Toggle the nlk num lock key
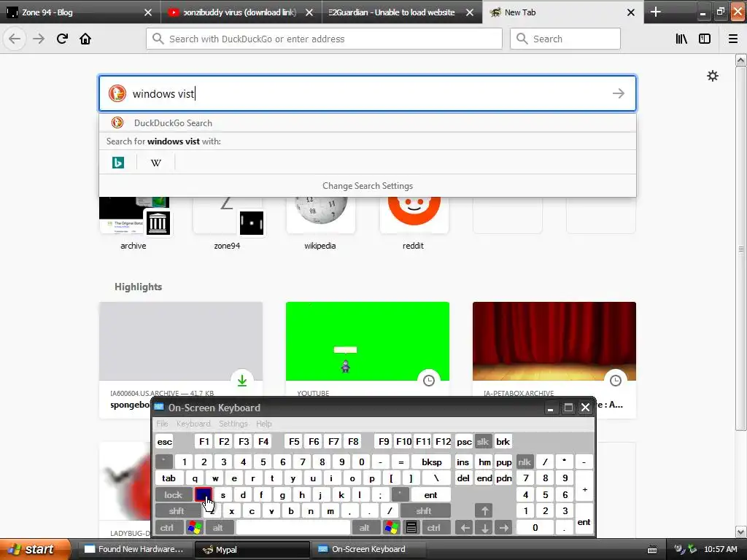747x560 pixels. coord(525,462)
